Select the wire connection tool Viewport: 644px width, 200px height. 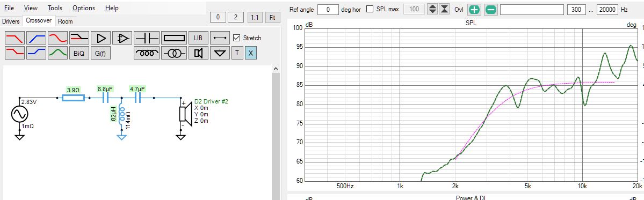pos(220,38)
